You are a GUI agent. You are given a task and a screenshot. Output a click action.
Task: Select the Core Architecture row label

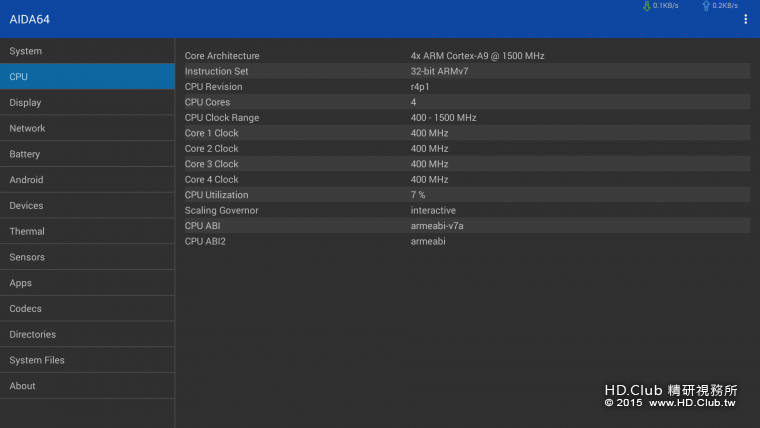click(222, 56)
